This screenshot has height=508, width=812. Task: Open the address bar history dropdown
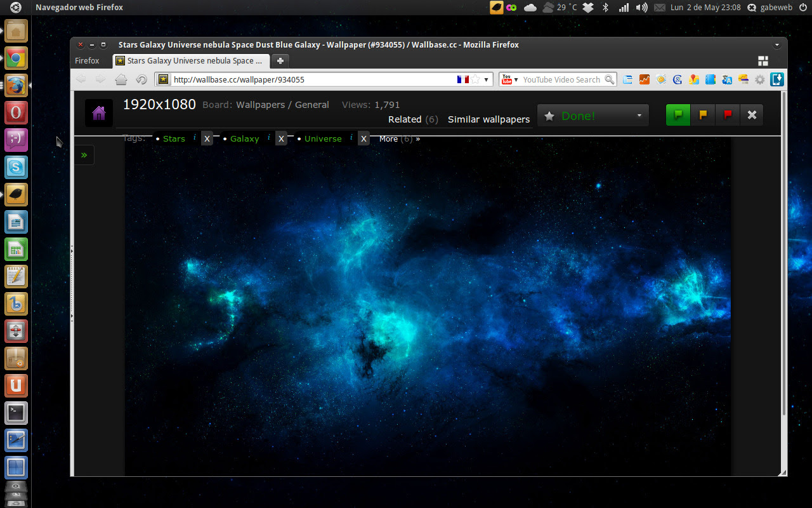(487, 79)
